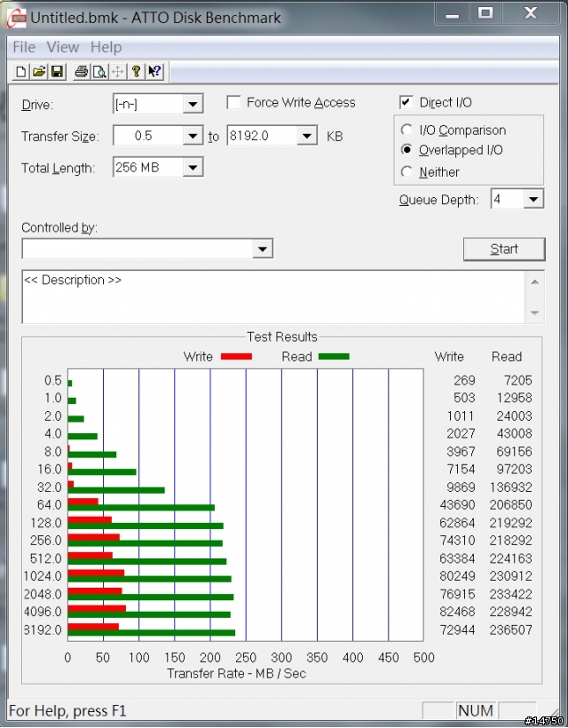Screen dimensions: 568x728
Task: Click the 1024.0 row label
Action: [43, 576]
